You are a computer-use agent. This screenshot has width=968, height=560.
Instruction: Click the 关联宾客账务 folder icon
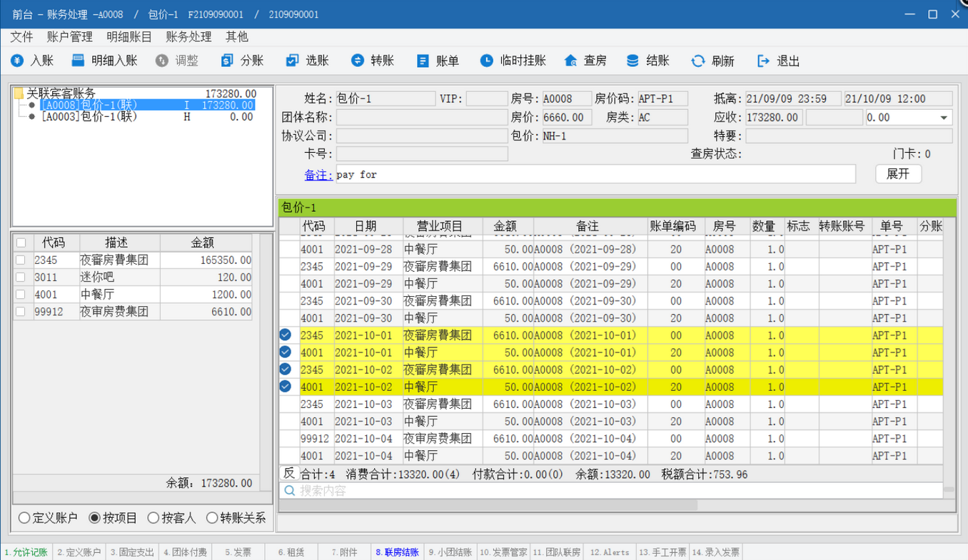(19, 93)
